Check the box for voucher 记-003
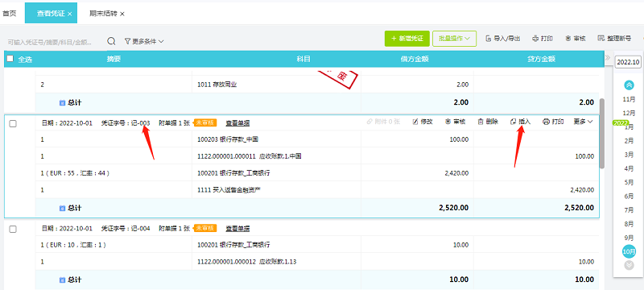The image size is (644, 290). 13,123
